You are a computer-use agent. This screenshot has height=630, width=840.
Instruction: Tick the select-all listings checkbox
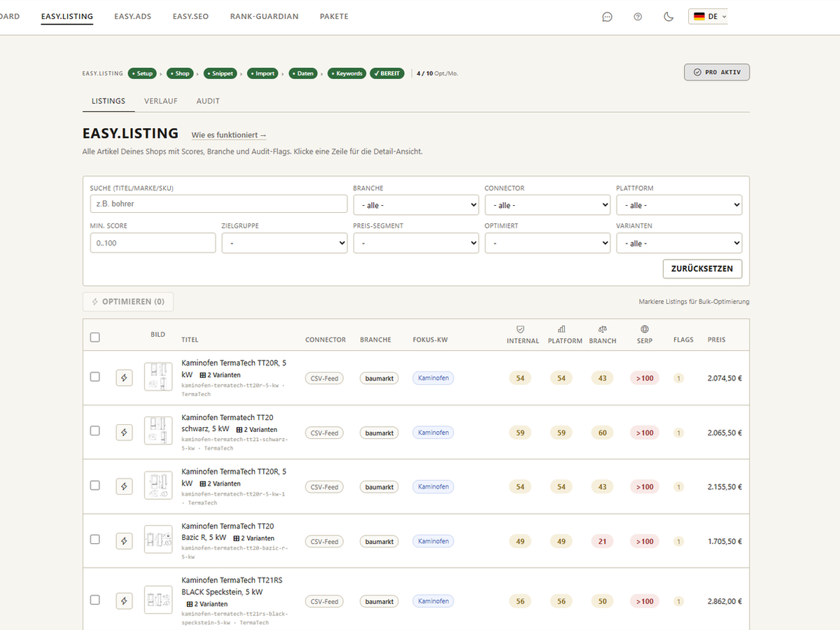[x=95, y=337]
